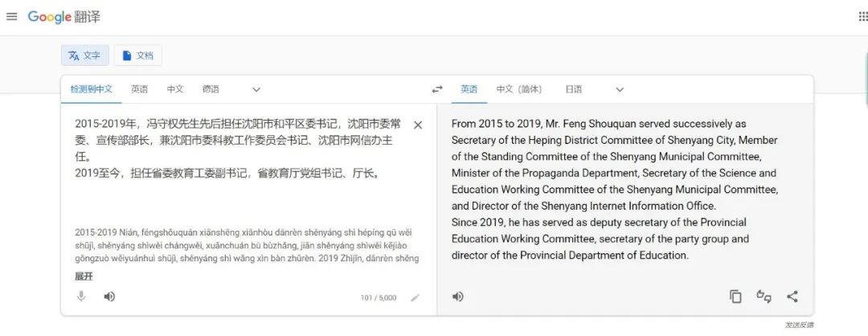
Task: Listen to the source text audio
Action: 109,297
